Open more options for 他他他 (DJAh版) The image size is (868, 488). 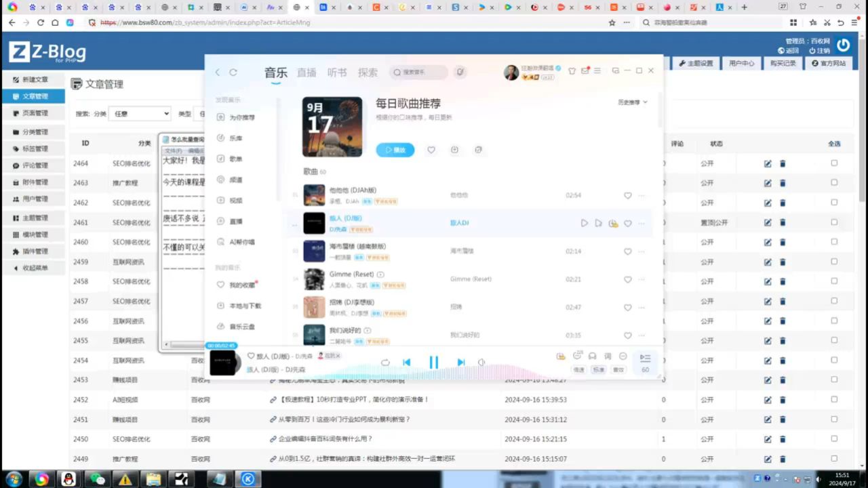tap(642, 195)
